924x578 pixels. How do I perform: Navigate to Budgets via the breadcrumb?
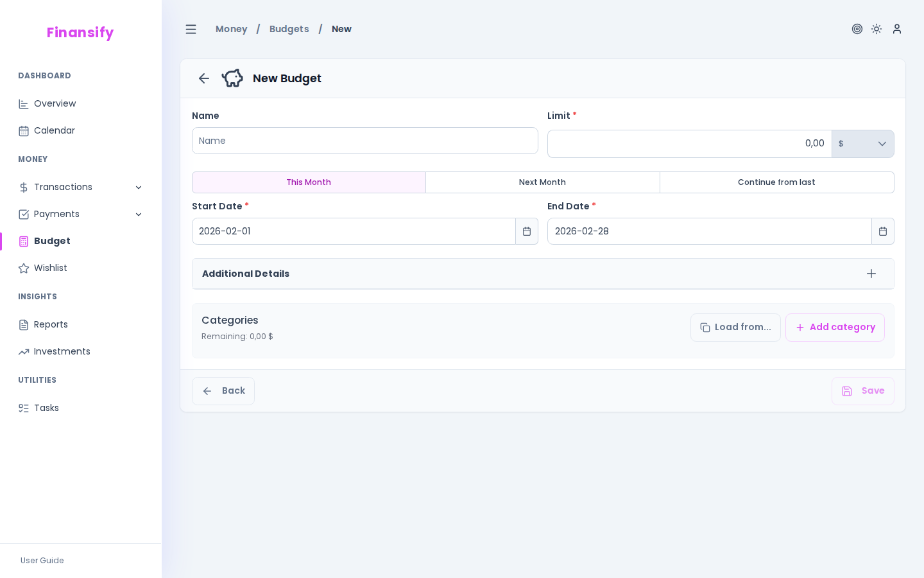point(289,29)
